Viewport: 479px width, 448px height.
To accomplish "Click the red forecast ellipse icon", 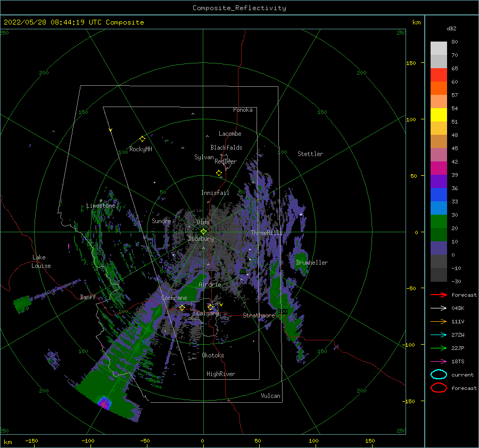I will pyautogui.click(x=439, y=388).
